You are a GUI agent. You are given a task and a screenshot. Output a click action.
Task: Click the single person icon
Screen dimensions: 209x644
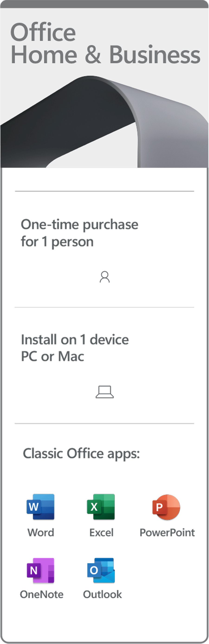coord(105,277)
